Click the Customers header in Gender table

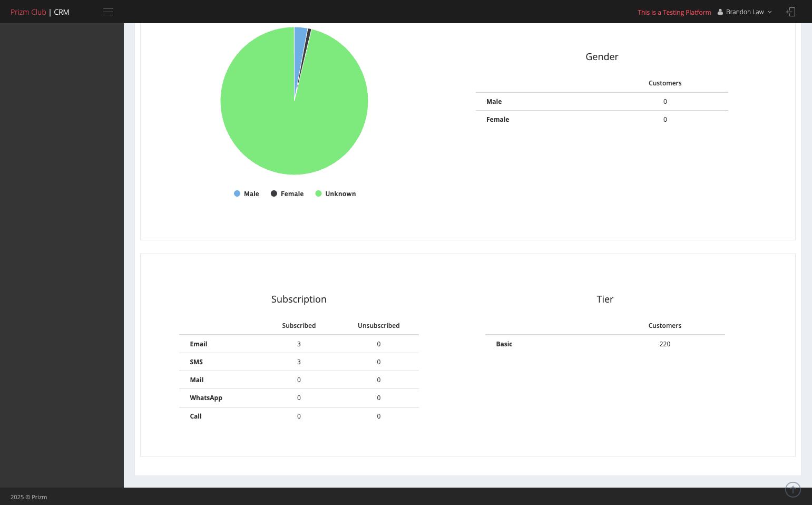click(665, 83)
